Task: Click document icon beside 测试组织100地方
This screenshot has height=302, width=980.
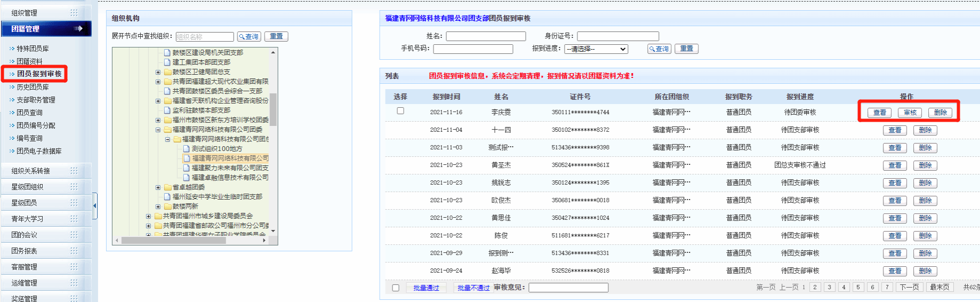Action: [187, 149]
